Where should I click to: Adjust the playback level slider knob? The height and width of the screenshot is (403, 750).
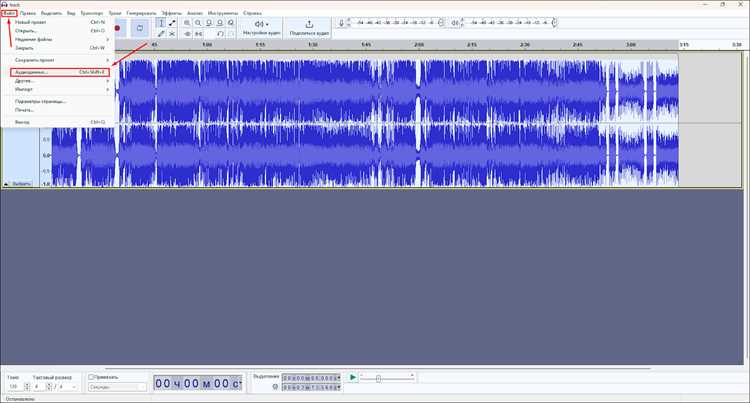point(554,22)
